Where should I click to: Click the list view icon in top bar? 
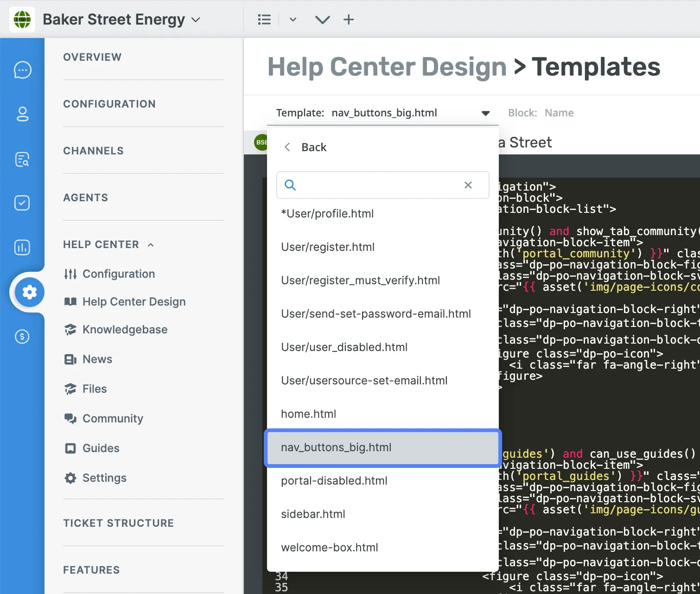pos(264,19)
